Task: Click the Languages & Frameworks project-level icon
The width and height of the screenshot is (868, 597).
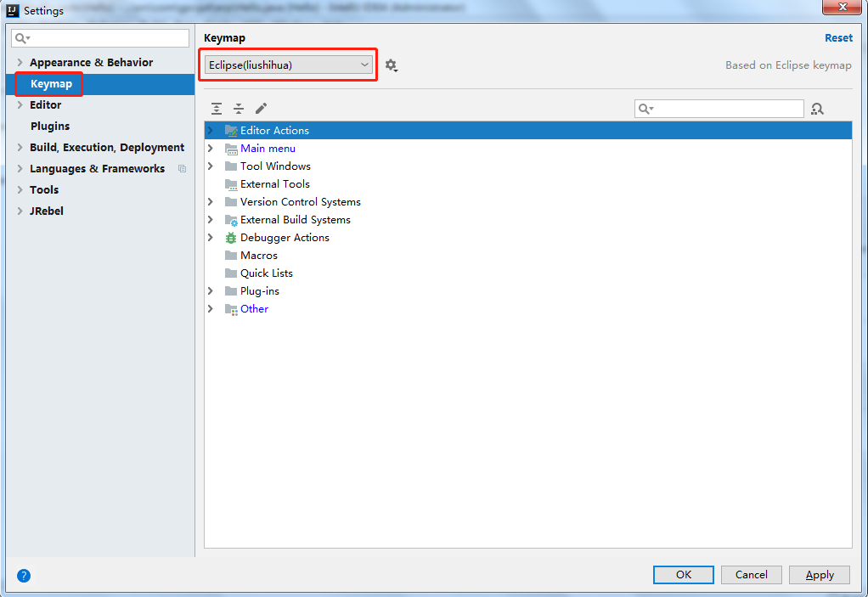Action: (x=182, y=169)
